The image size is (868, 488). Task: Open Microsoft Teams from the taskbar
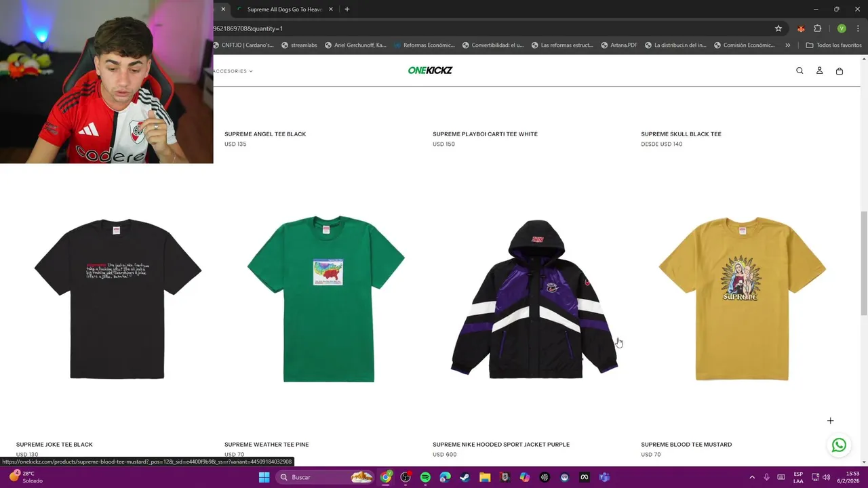[x=604, y=477]
